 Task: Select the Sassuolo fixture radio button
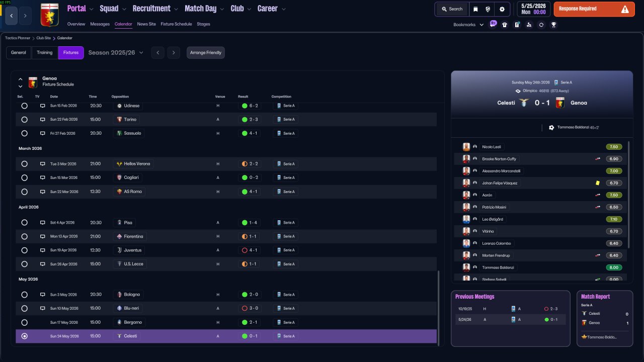(x=24, y=133)
